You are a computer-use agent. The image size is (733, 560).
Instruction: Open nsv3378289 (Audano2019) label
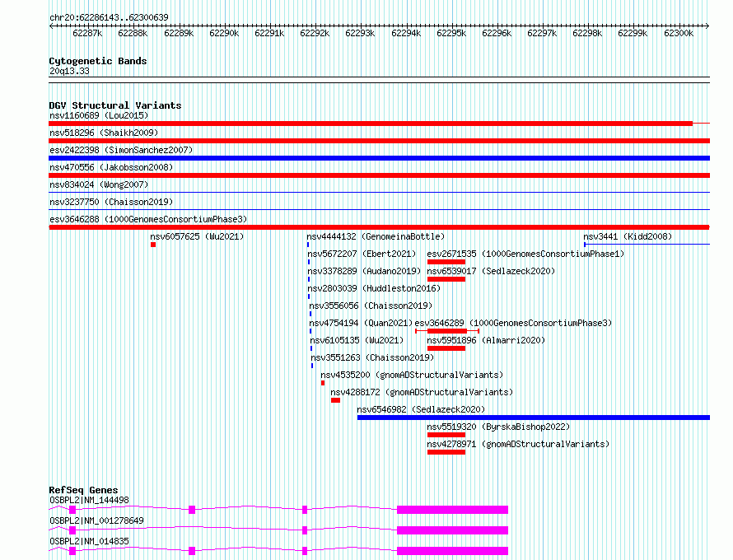point(364,271)
